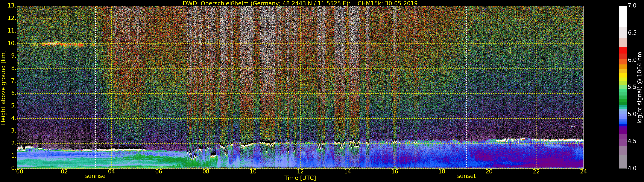Viewport: 644px width, 182px height.
Task: Click the '5.5' colorbar tick label
Action: pyautogui.click(x=632, y=87)
